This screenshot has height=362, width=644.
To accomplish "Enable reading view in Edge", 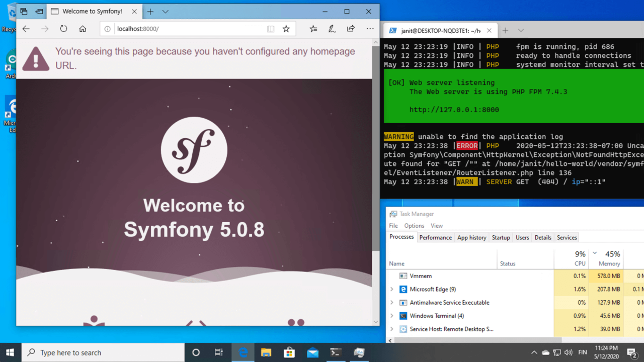I will tap(271, 29).
